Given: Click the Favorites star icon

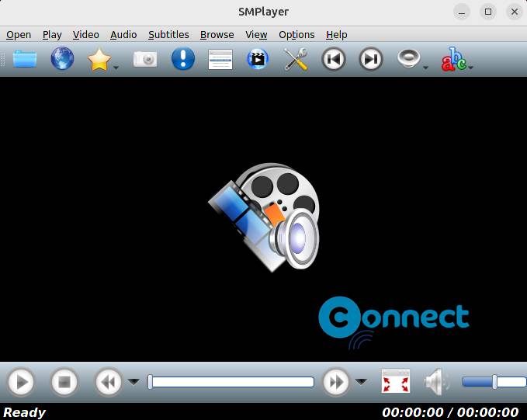Looking at the screenshot, I should (99, 60).
